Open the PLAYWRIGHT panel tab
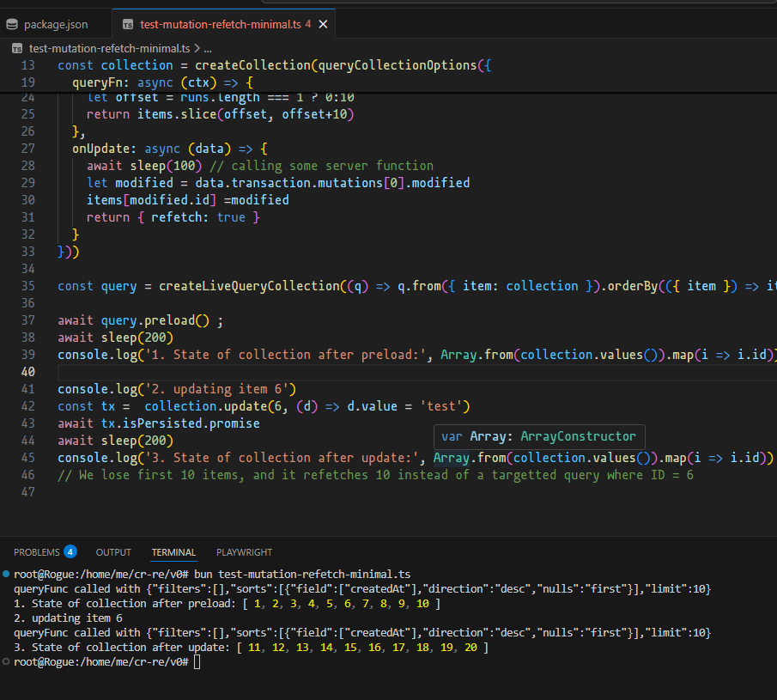 tap(244, 552)
